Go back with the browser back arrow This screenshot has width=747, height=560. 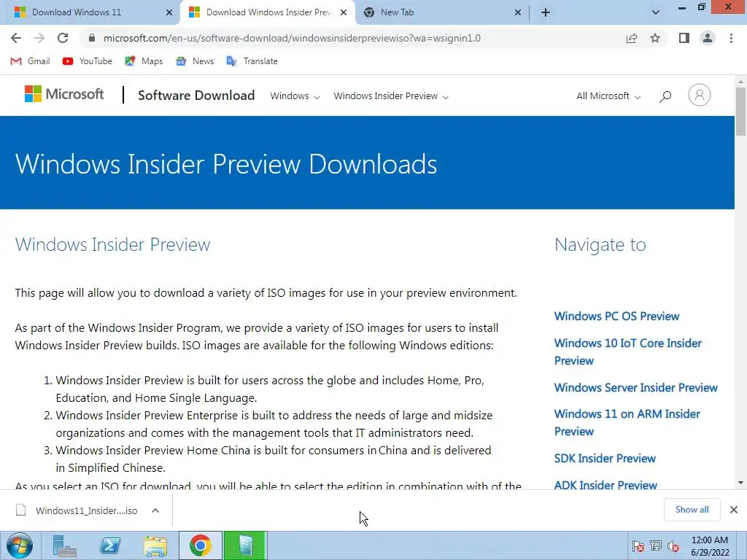tap(16, 38)
